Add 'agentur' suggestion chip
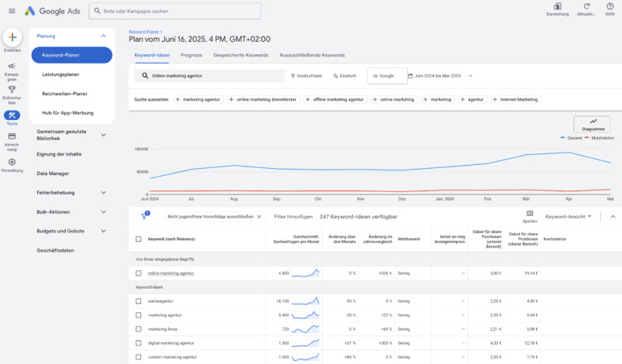The width and height of the screenshot is (622, 364). click(472, 100)
